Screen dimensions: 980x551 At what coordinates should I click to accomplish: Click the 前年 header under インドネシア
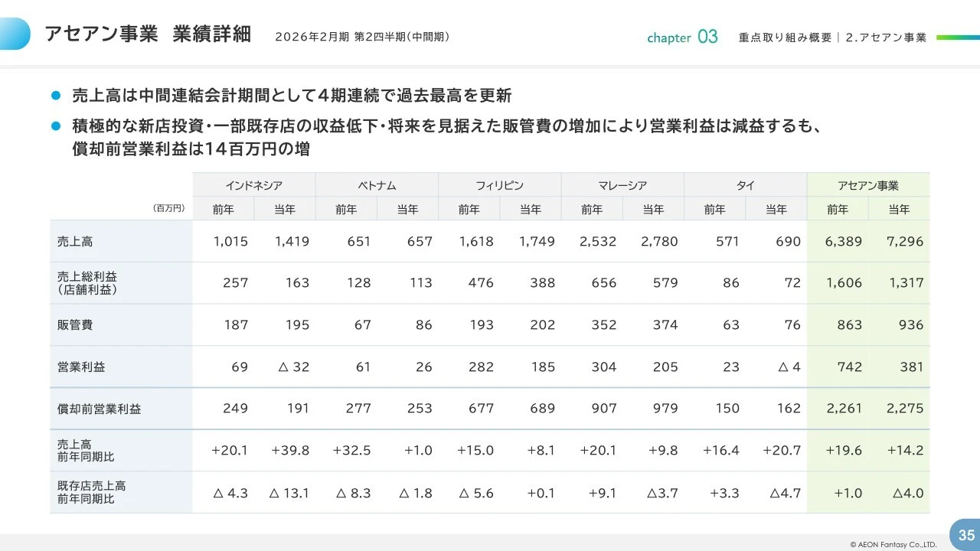(x=223, y=208)
